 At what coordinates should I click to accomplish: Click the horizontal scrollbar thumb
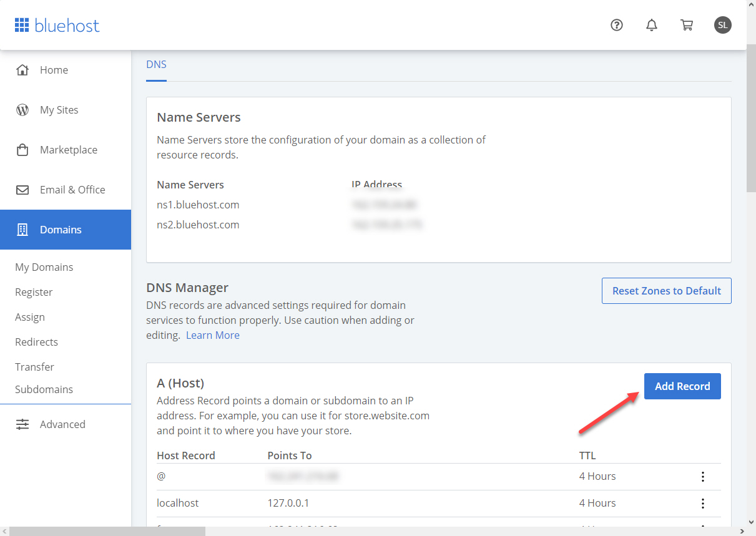[107, 531]
